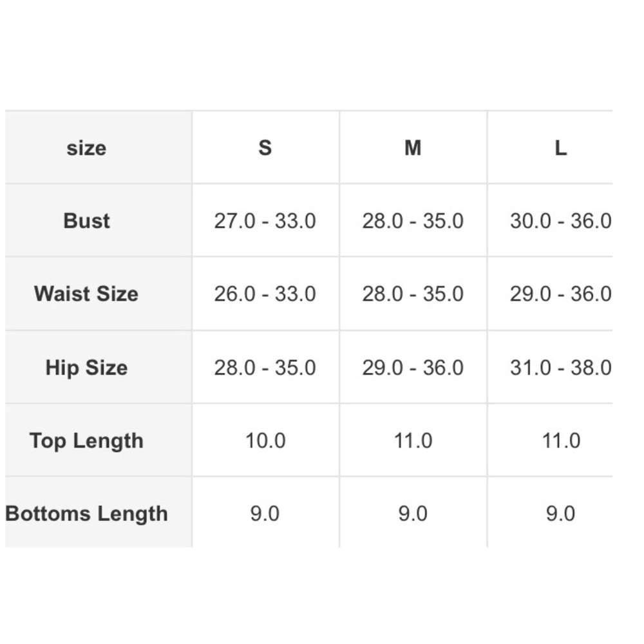644x644 pixels.
Task: Select the Hip Size value for L
Action: coord(560,368)
